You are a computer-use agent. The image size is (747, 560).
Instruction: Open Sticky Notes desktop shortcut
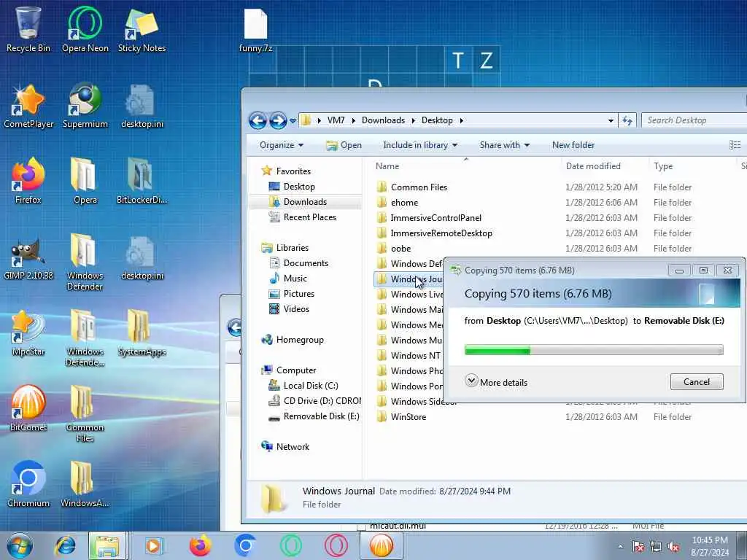pyautogui.click(x=142, y=29)
